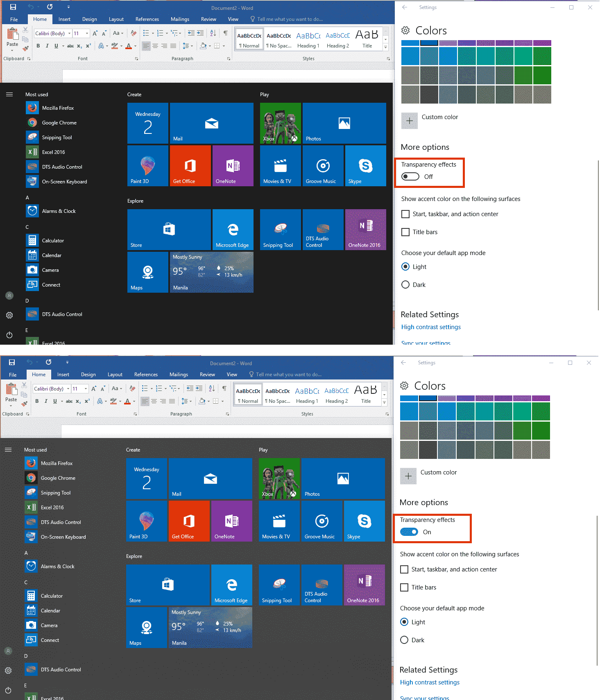Click Clear Formatting eraser in upper Word ribbon

(134, 33)
